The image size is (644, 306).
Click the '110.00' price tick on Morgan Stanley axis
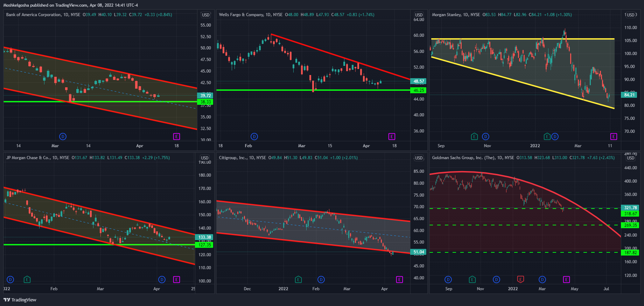630,28
